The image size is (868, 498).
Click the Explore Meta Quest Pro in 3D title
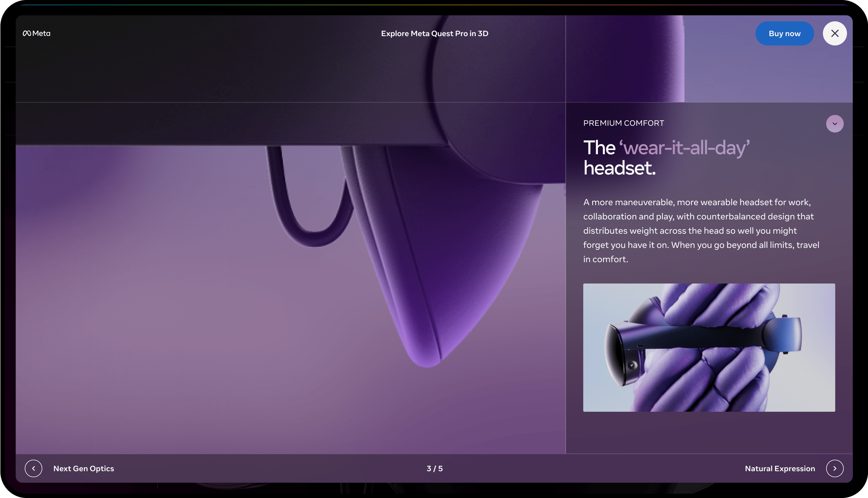[x=434, y=33]
